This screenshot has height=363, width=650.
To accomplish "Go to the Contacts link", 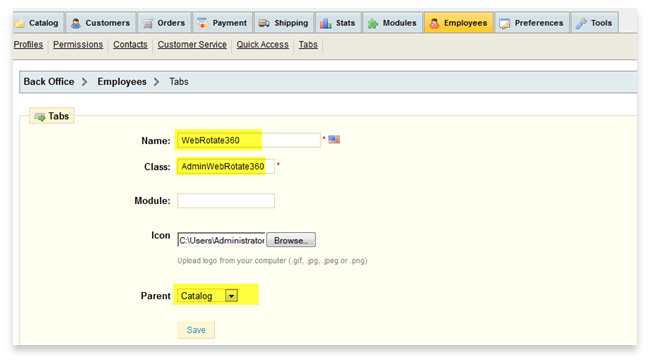I will click(130, 44).
